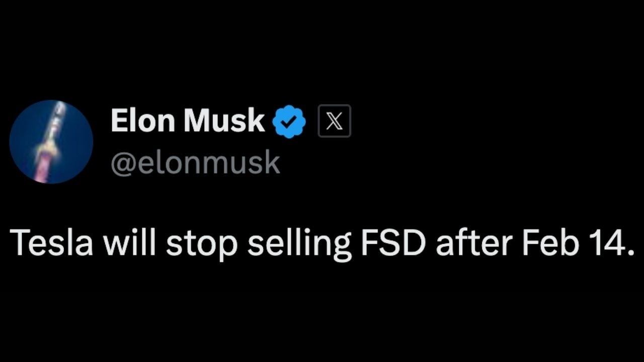Viewport: 644px width, 362px height.
Task: Click the blue verified checkmark badge
Action: click(x=289, y=122)
